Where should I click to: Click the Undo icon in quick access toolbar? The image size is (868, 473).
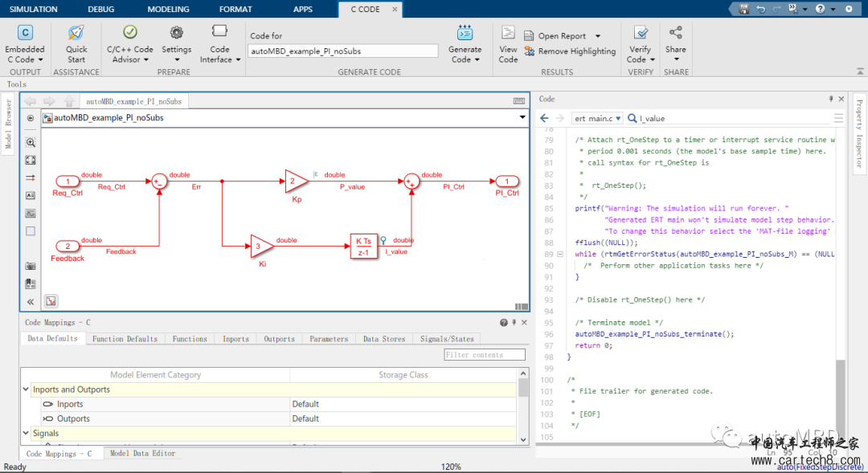761,9
